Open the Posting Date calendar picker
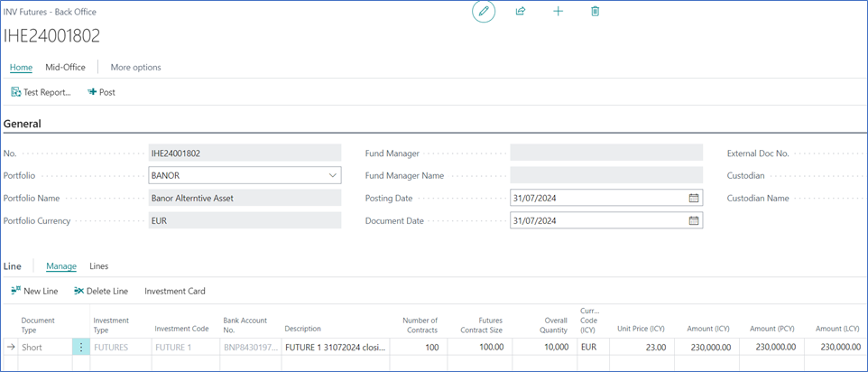This screenshot has height=372, width=868. click(x=693, y=198)
